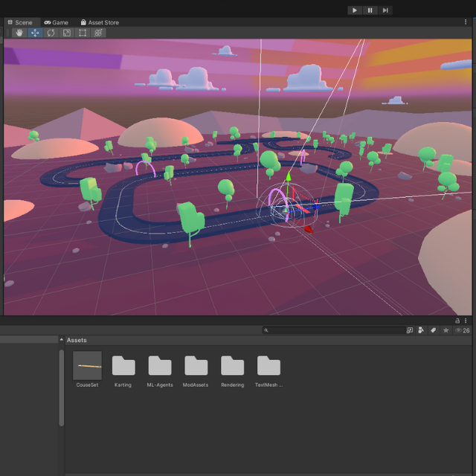Screen dimensions: 476x476
Task: Click the Assets breadcrumb label
Action: point(77,341)
